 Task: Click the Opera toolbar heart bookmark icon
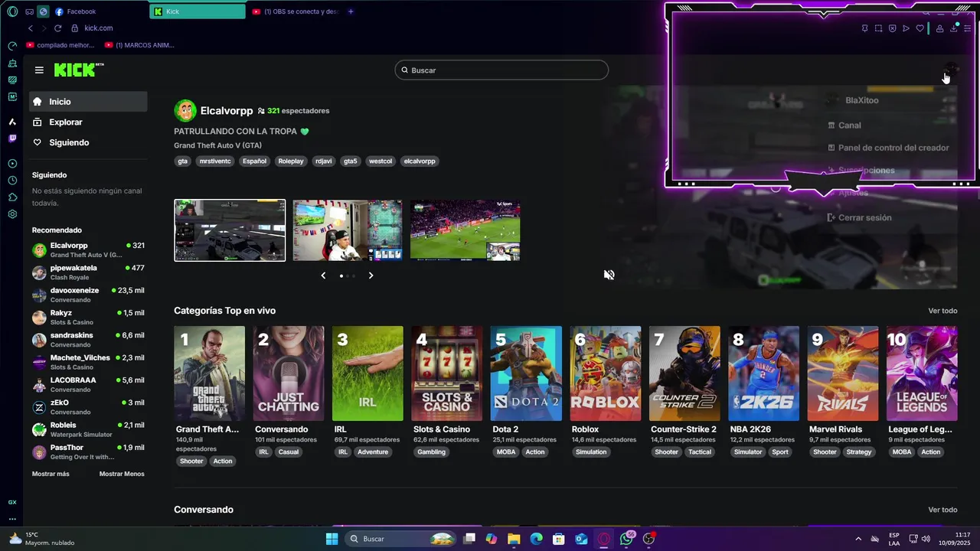920,28
